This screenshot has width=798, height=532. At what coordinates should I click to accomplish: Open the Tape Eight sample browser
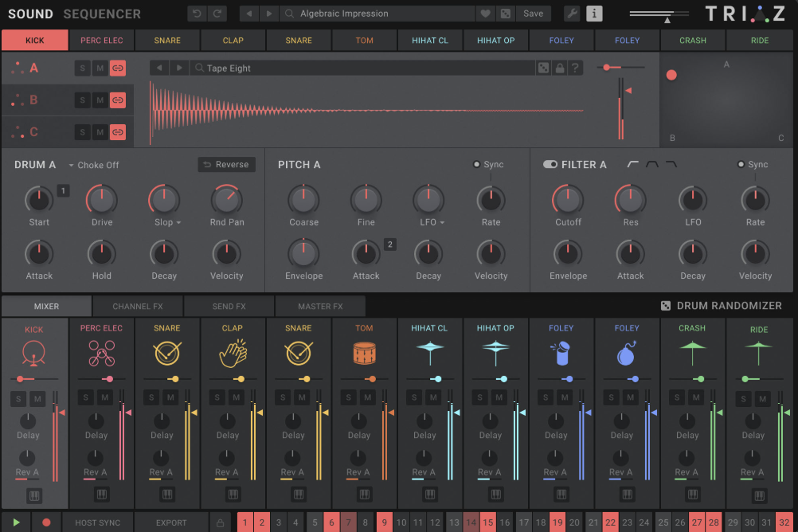363,68
